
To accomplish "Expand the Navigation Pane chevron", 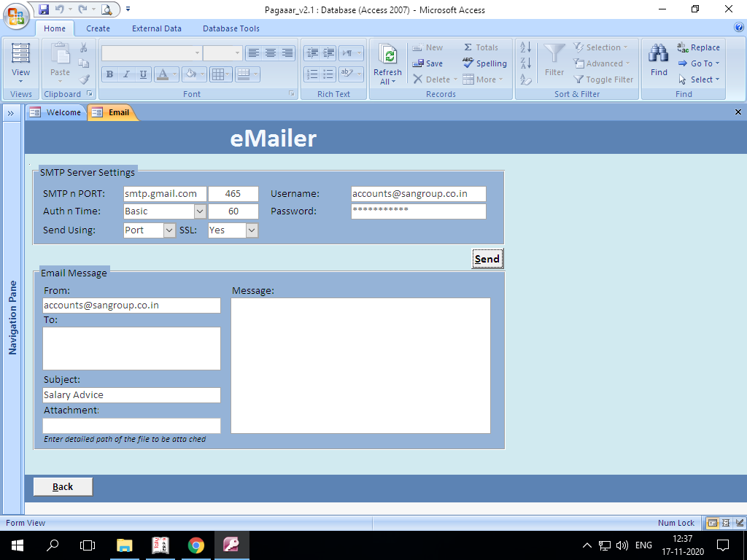I will click(11, 113).
